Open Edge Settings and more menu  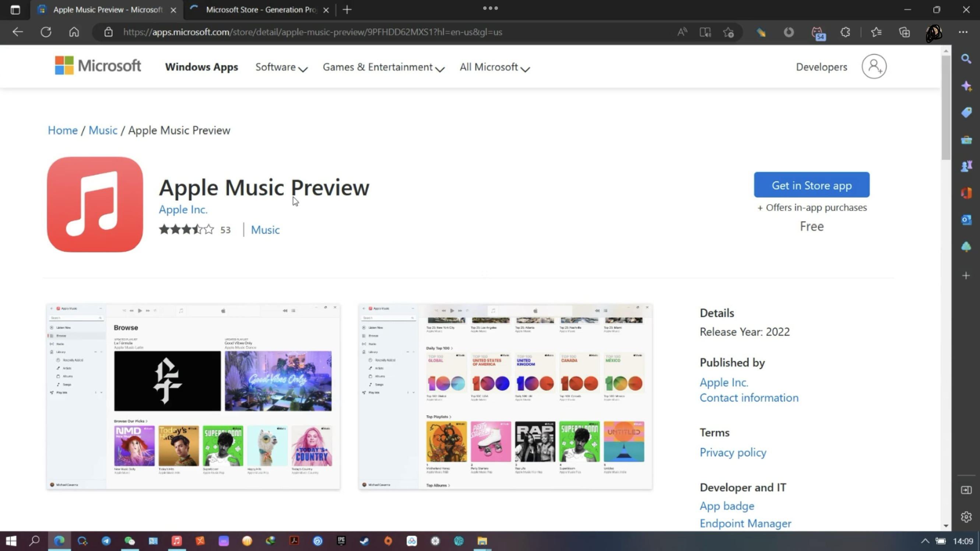coord(963,32)
